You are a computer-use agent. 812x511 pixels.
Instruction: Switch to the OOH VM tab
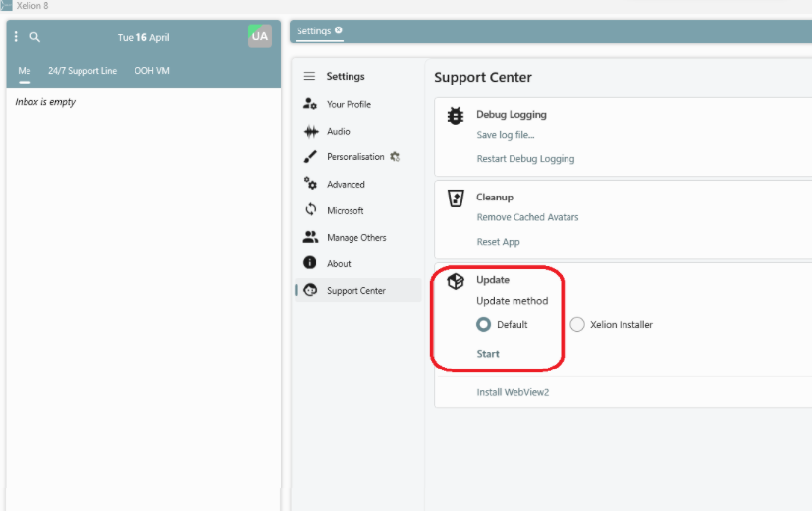point(152,71)
